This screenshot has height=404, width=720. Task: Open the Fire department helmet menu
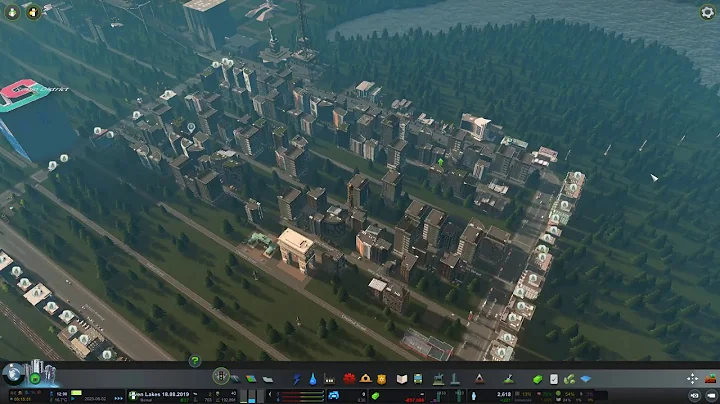click(x=366, y=378)
